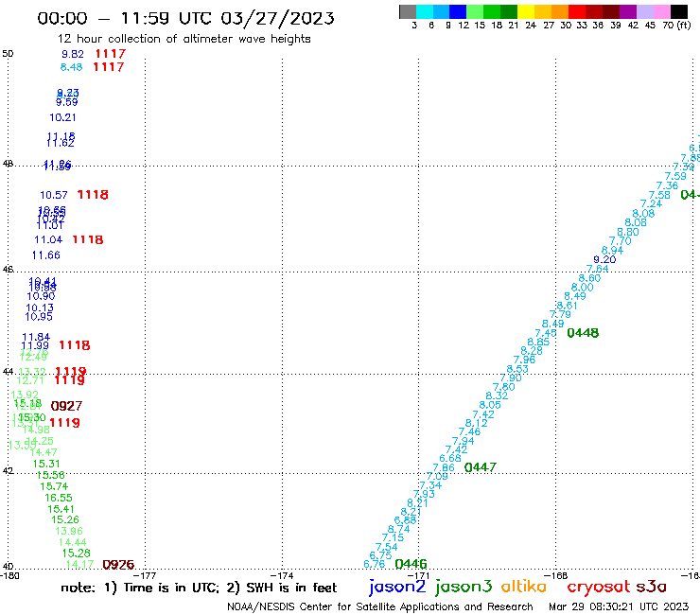Select the cryosat satellite legend label

click(598, 588)
